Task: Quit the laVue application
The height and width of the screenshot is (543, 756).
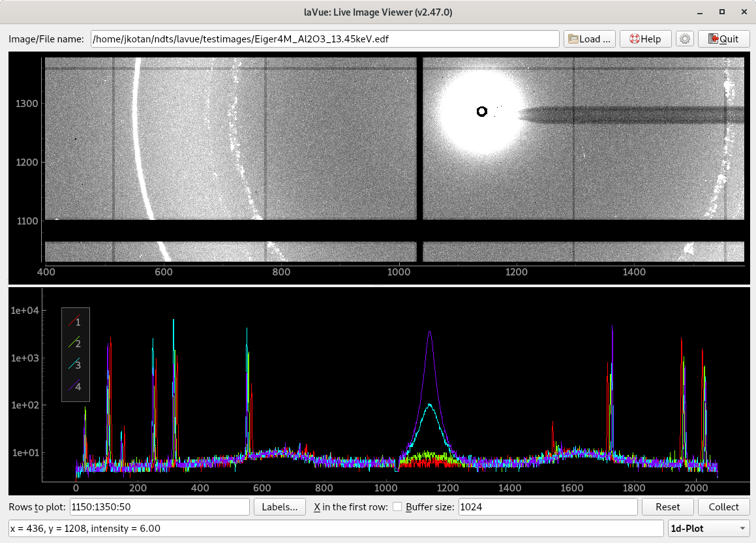Action: tap(723, 39)
